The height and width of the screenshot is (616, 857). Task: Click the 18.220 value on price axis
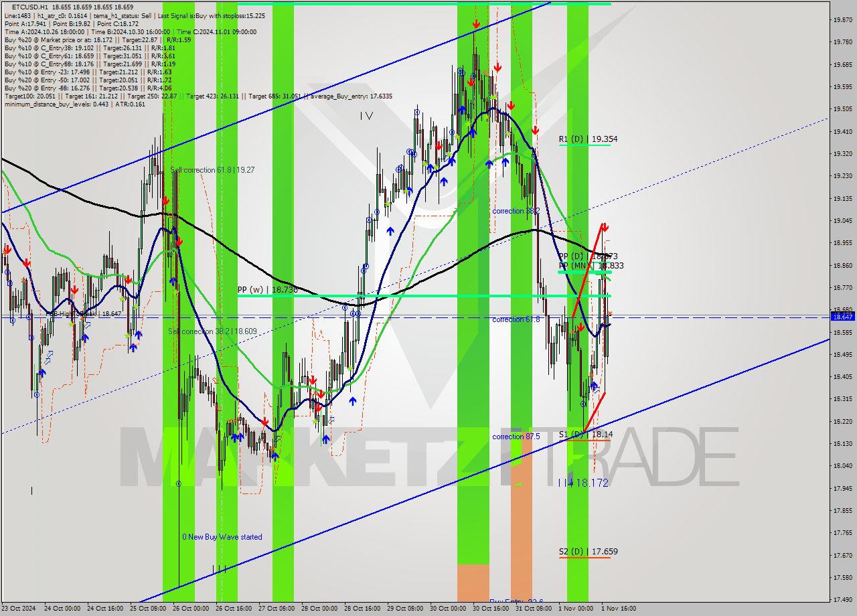pyautogui.click(x=843, y=421)
